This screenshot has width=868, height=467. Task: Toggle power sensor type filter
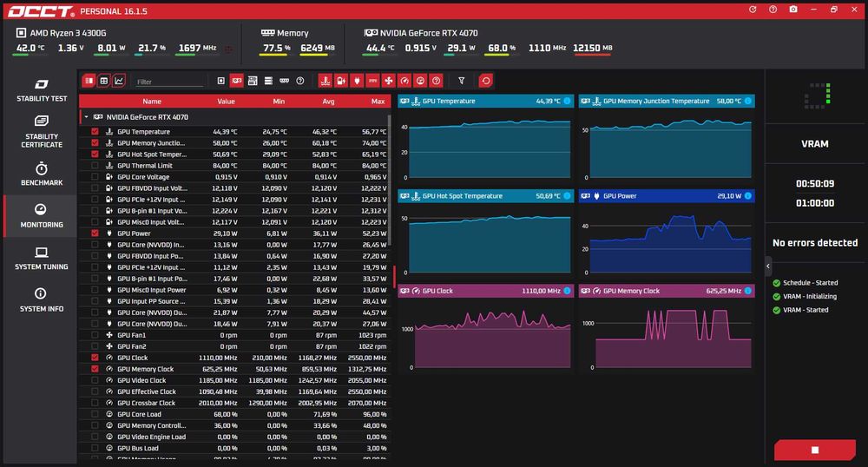point(357,81)
